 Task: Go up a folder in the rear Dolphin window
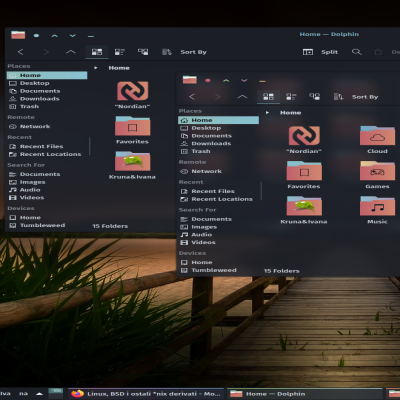pyautogui.click(x=71, y=52)
